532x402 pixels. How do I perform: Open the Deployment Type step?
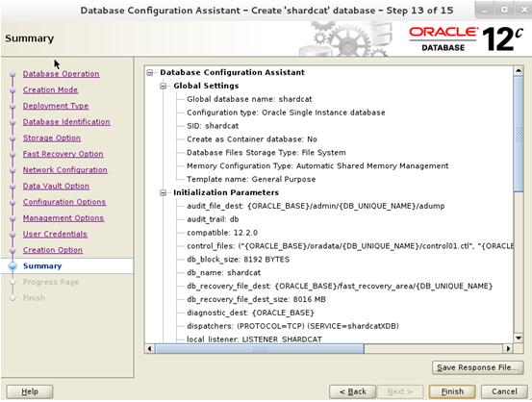(x=56, y=106)
